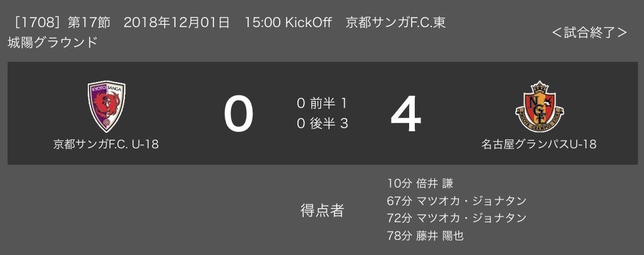Click the 第17節 matchday label
This screenshot has width=644, height=255.
[88, 23]
